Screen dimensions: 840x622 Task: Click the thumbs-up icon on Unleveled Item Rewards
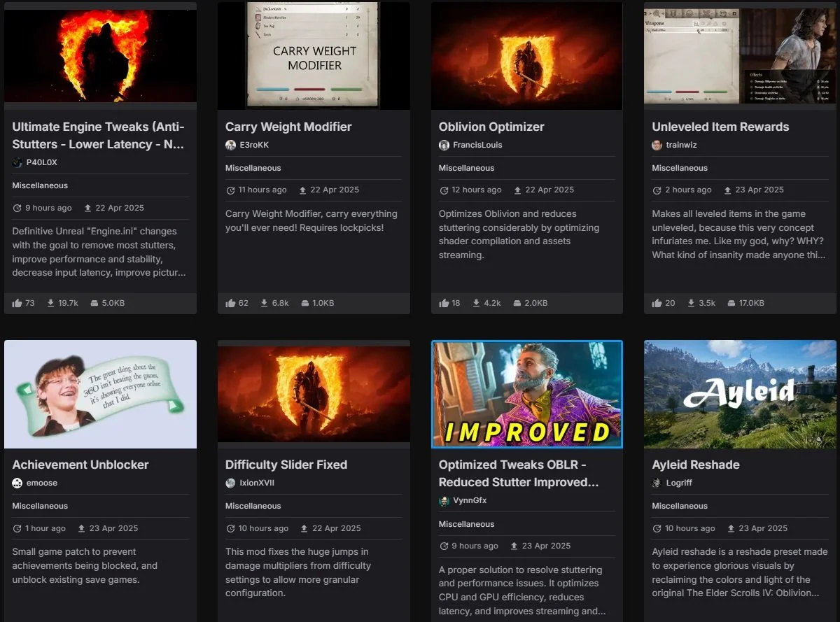coord(657,303)
